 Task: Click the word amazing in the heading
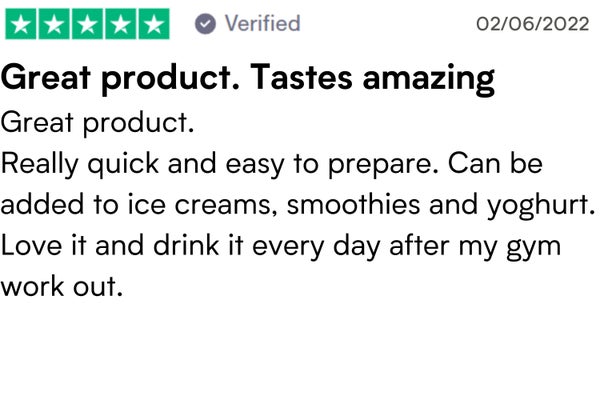point(429,80)
